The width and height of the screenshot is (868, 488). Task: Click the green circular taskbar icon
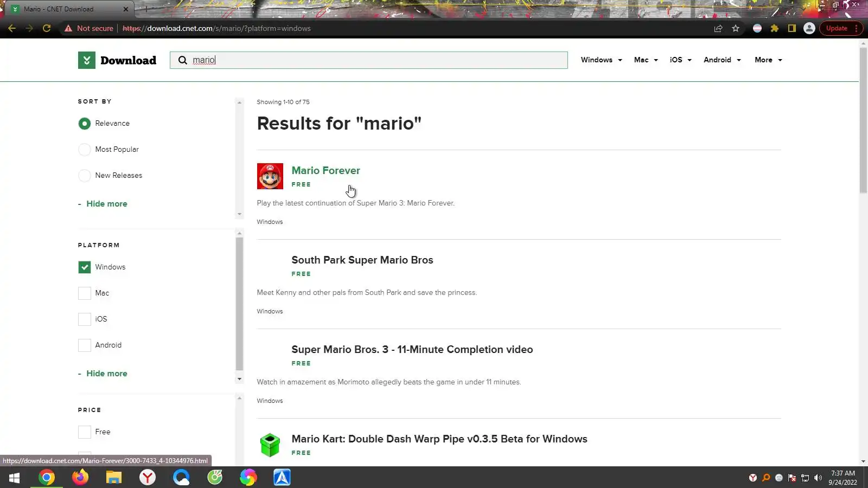point(215,478)
